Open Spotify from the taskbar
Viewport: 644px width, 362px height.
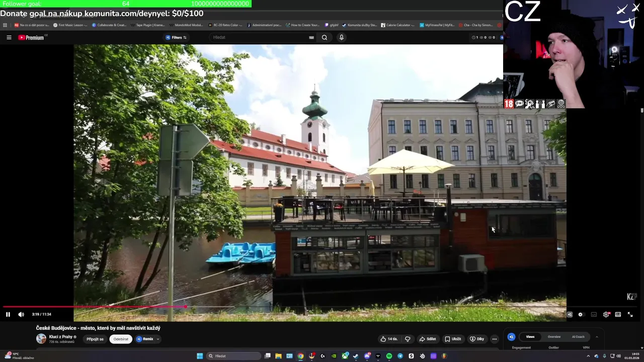[389, 356]
